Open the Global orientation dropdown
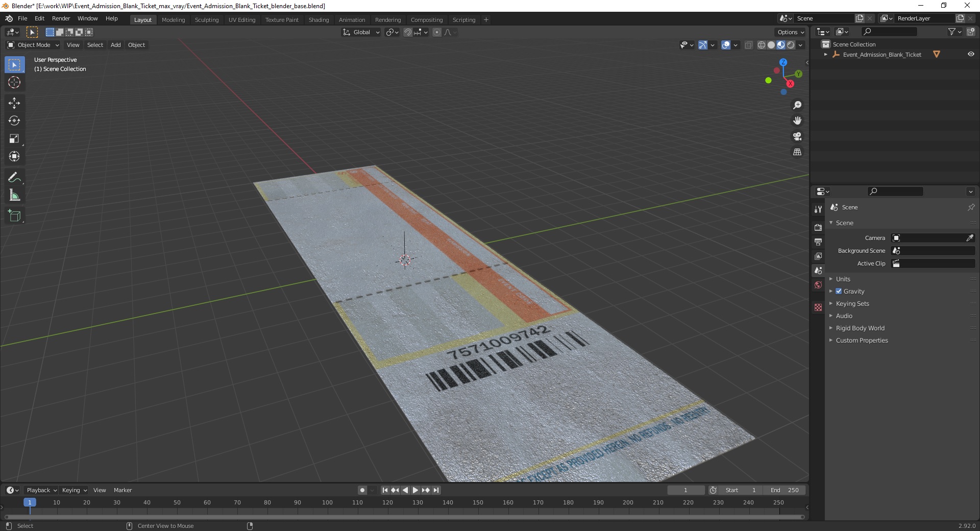 pos(361,32)
